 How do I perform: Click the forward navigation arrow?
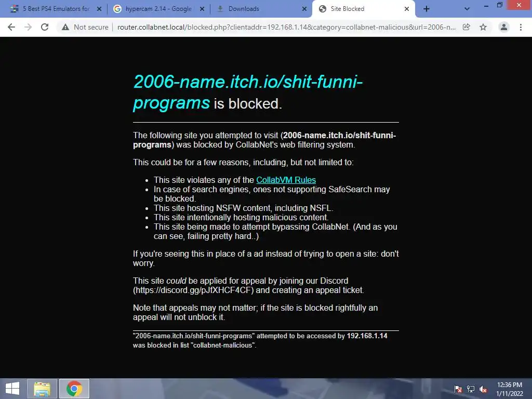click(28, 27)
